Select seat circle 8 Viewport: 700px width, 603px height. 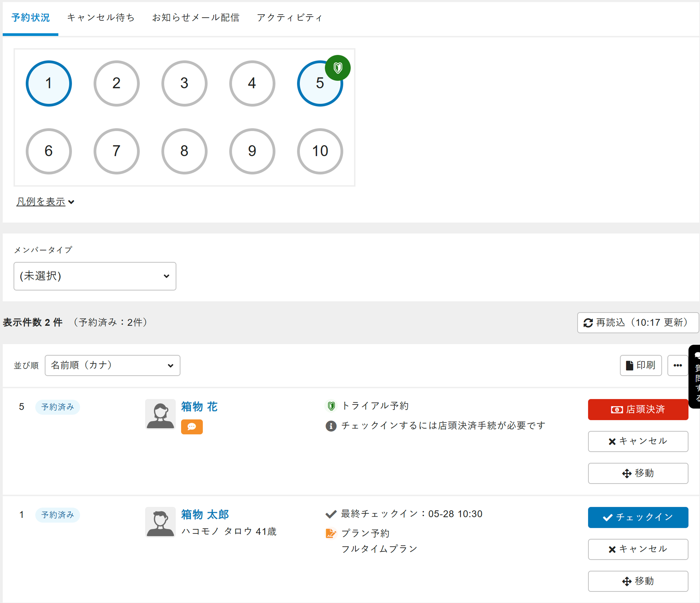click(x=184, y=151)
